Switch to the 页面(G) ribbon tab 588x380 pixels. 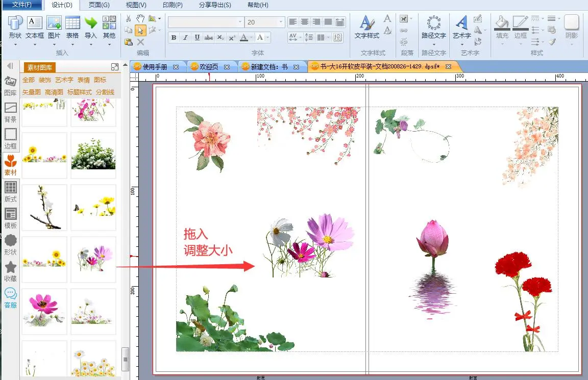[99, 5]
